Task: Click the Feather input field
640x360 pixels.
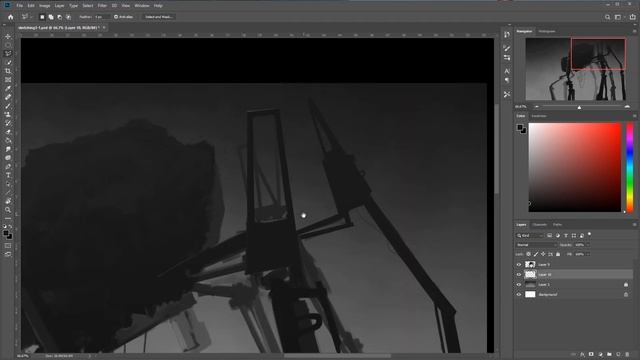Action: tap(101, 17)
